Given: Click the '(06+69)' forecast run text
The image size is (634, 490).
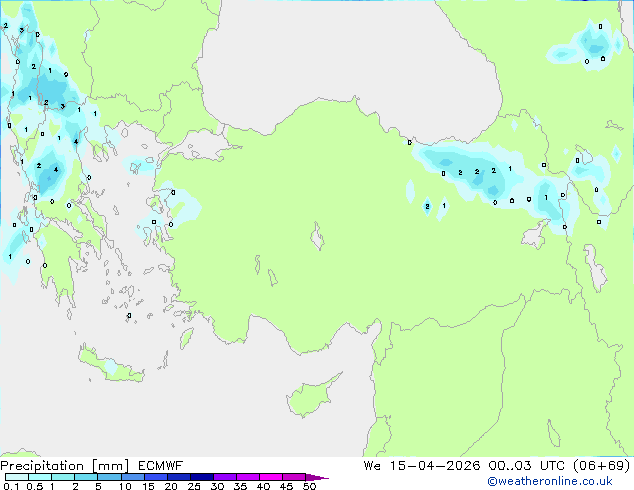Looking at the screenshot, I should tap(602, 466).
